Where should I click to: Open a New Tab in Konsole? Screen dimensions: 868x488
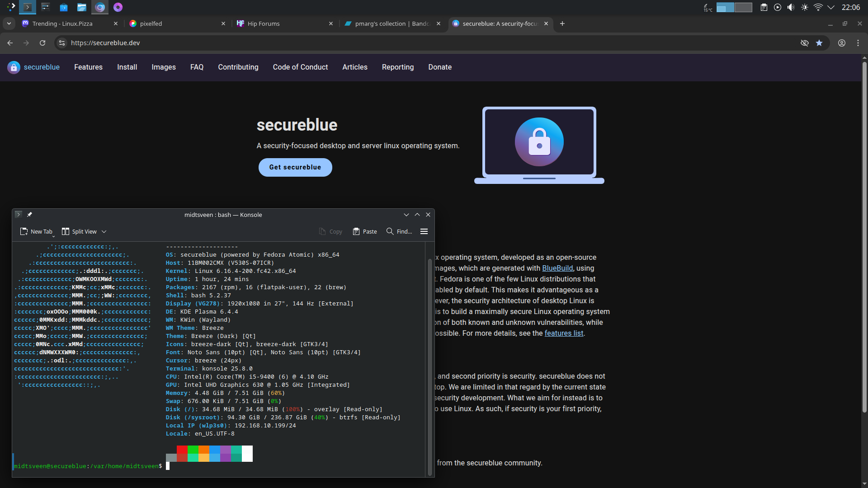point(36,232)
